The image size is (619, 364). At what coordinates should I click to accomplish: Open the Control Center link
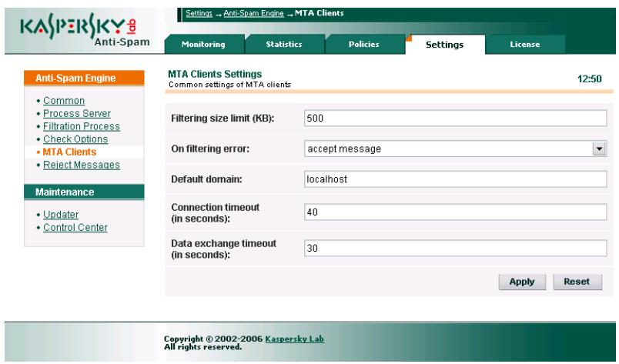point(75,227)
